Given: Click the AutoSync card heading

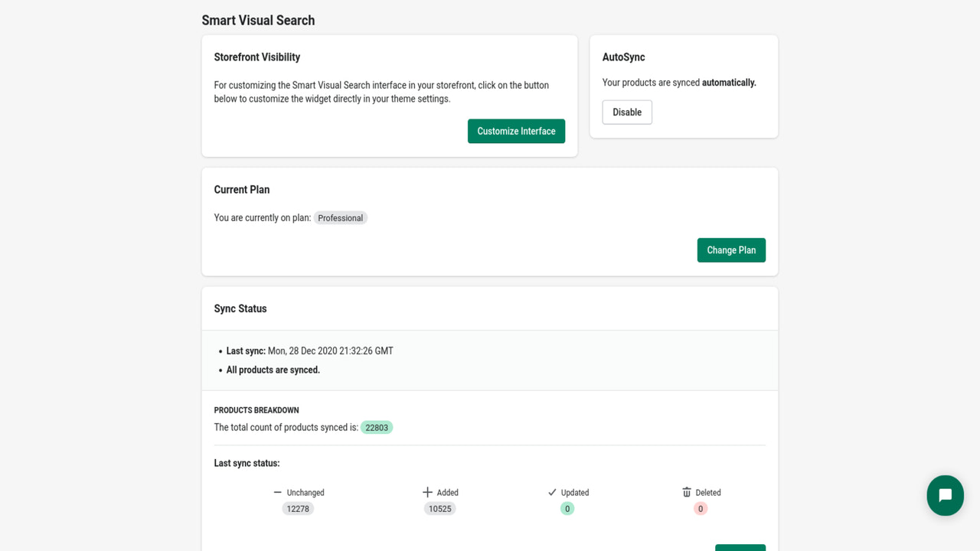Looking at the screenshot, I should 623,57.
